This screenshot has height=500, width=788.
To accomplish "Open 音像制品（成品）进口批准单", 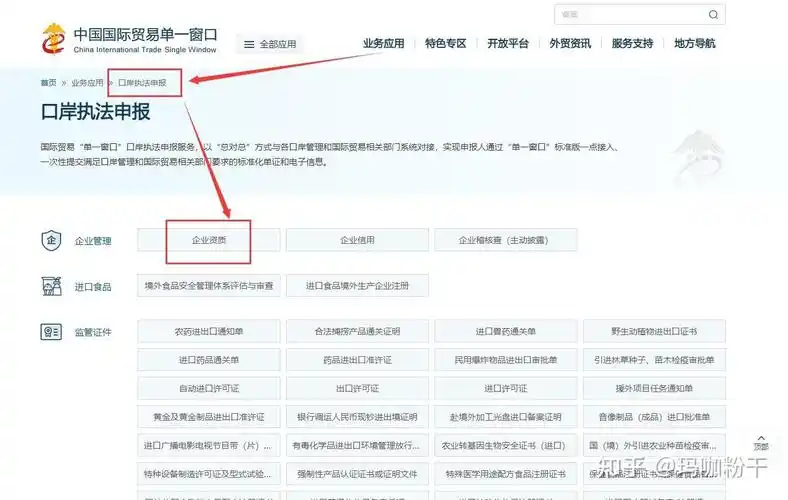I will 654,417.
